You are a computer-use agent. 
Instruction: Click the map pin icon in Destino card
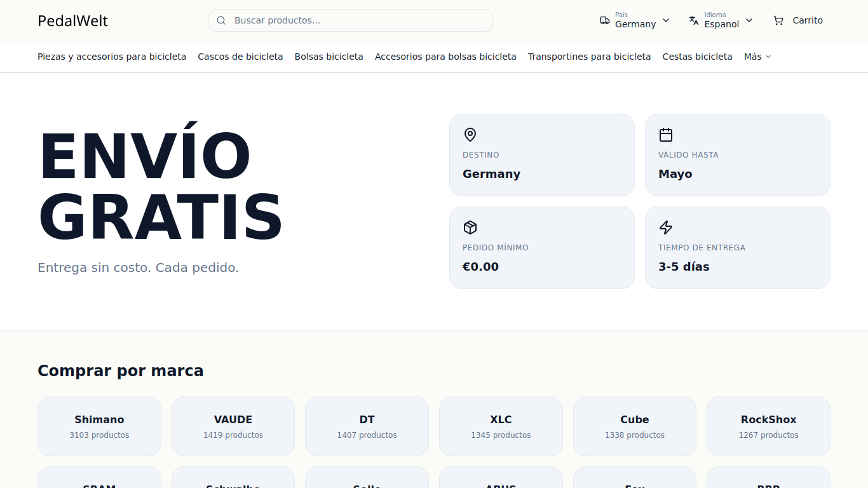(x=470, y=135)
